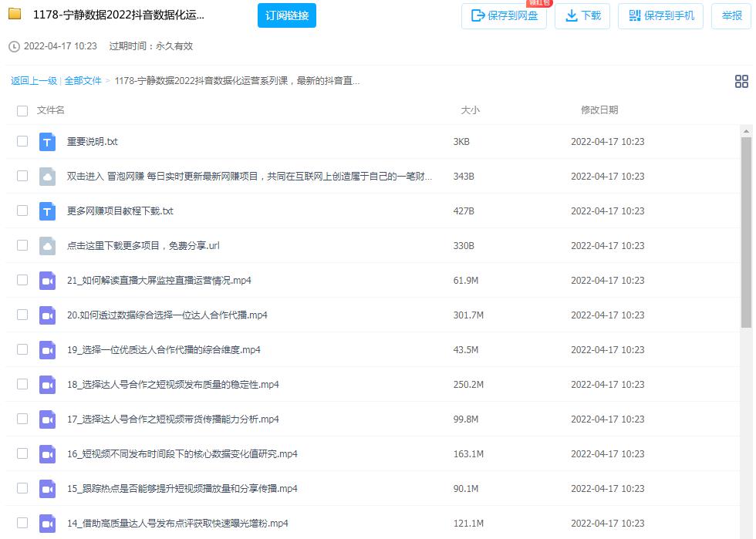Viewport: 756px width, 539px height.
Task: Check the box for 21_如何解读直播大屏 video
Action: (x=22, y=280)
